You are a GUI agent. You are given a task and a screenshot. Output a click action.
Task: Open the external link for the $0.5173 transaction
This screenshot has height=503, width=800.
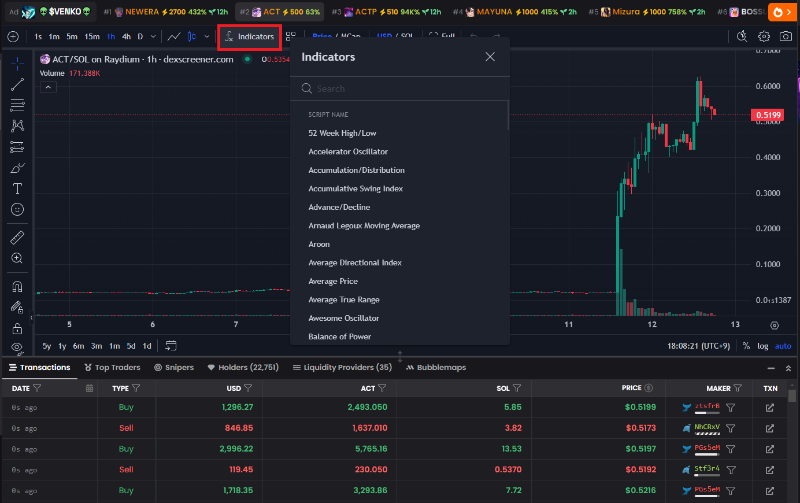tap(770, 429)
